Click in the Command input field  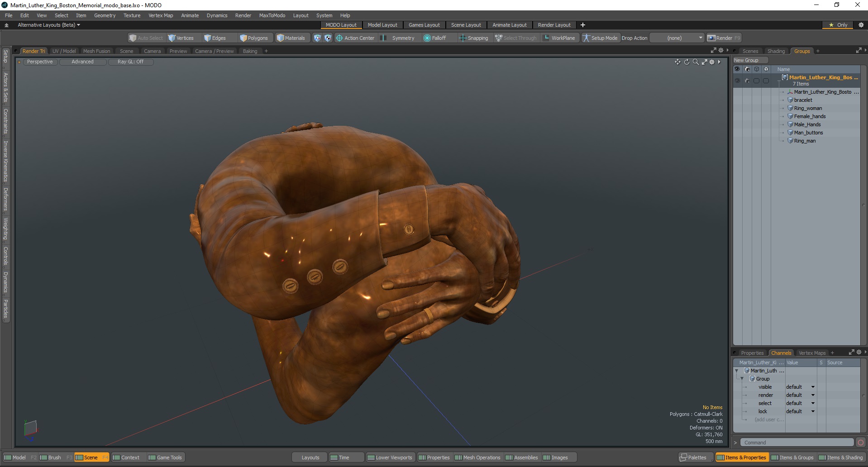click(x=796, y=443)
